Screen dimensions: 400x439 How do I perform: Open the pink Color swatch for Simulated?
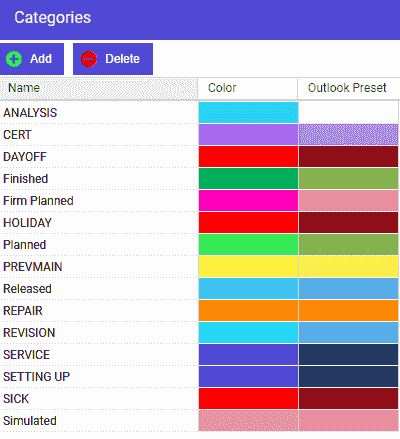[x=248, y=421]
